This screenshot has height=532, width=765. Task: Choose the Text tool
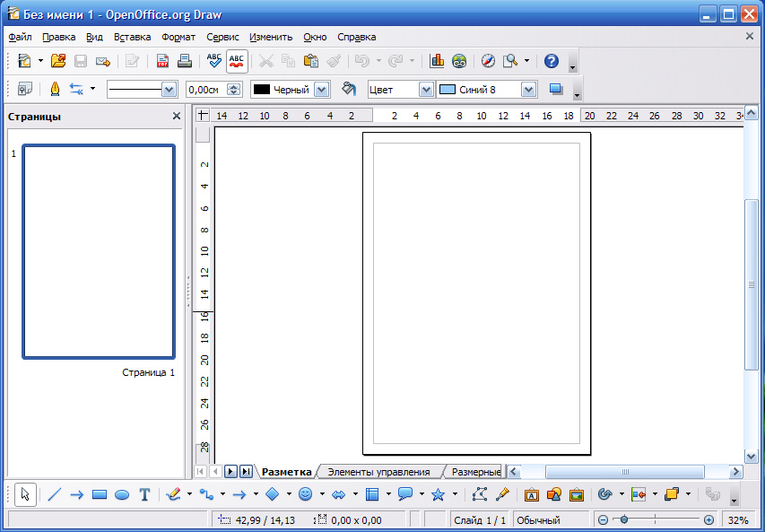(144, 494)
